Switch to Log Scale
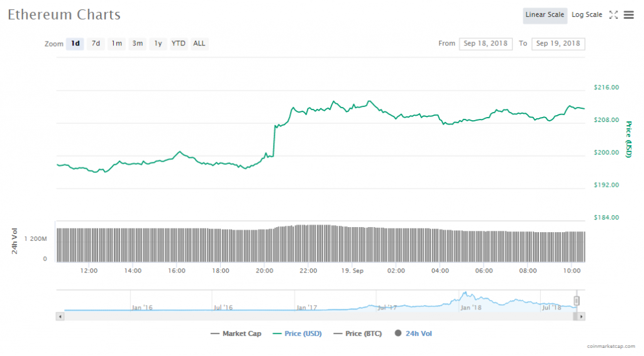 [587, 15]
